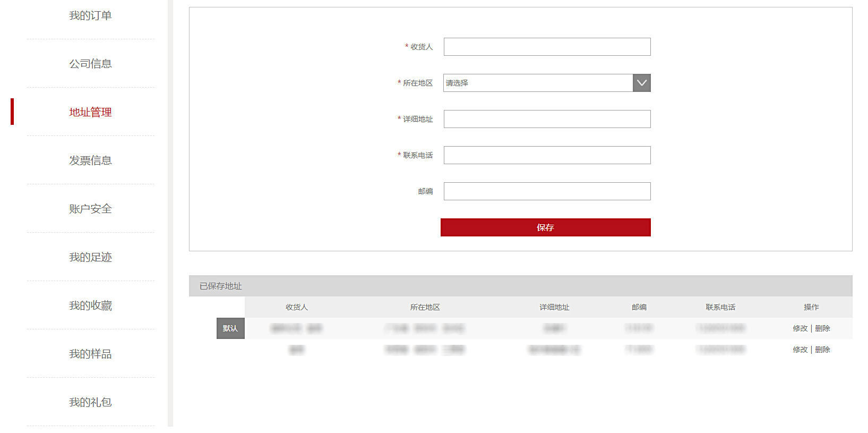Go to 我的样品 page
The height and width of the screenshot is (433, 868).
point(90,354)
